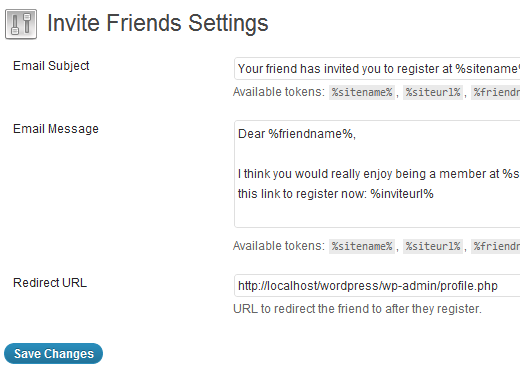This screenshot has height=371, width=520.
Task: Focus the Redirect URL input field
Action: [x=377, y=285]
